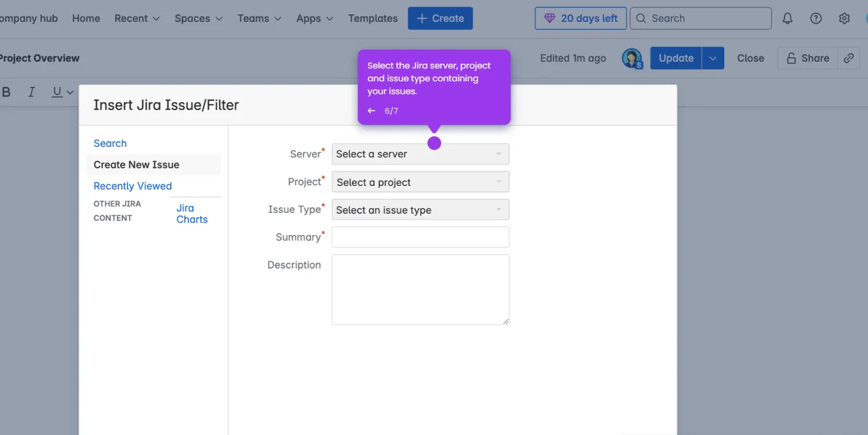The height and width of the screenshot is (435, 868).
Task: Open the Select a server dropdown
Action: tap(421, 154)
